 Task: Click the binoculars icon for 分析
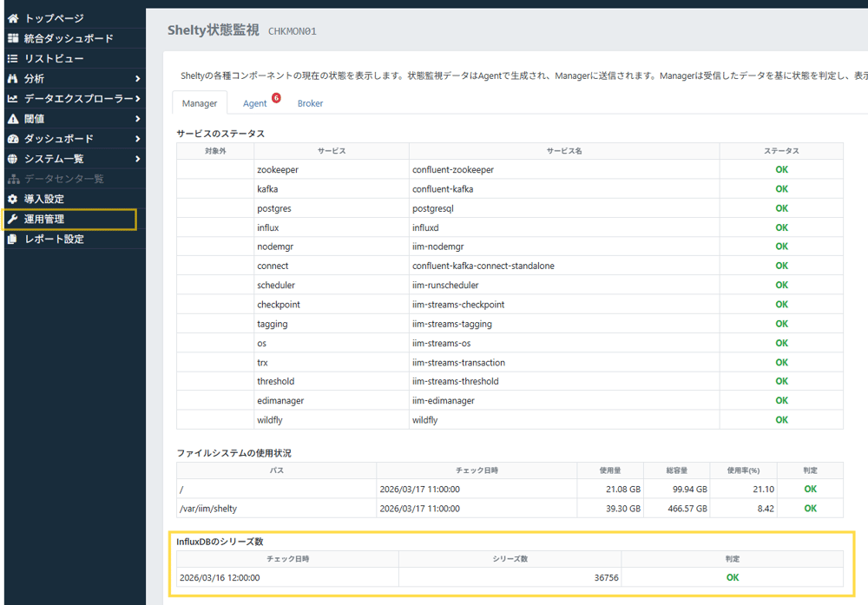(x=13, y=79)
